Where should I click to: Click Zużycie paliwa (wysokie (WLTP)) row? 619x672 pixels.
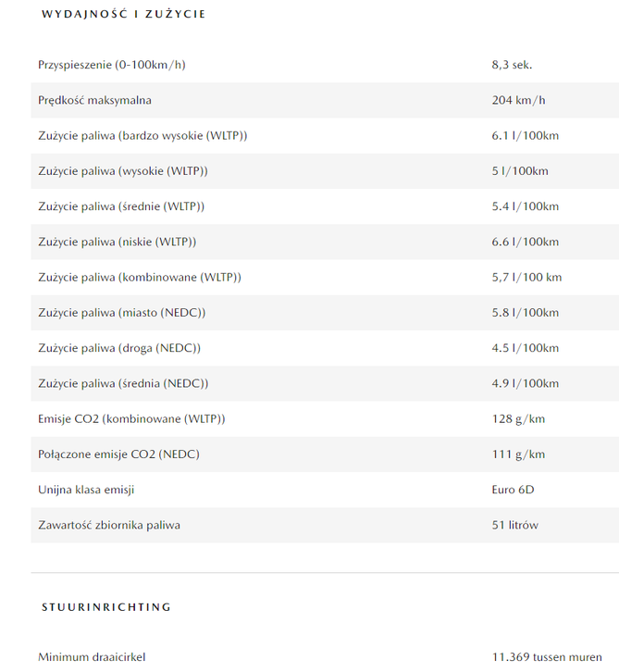pos(325,171)
